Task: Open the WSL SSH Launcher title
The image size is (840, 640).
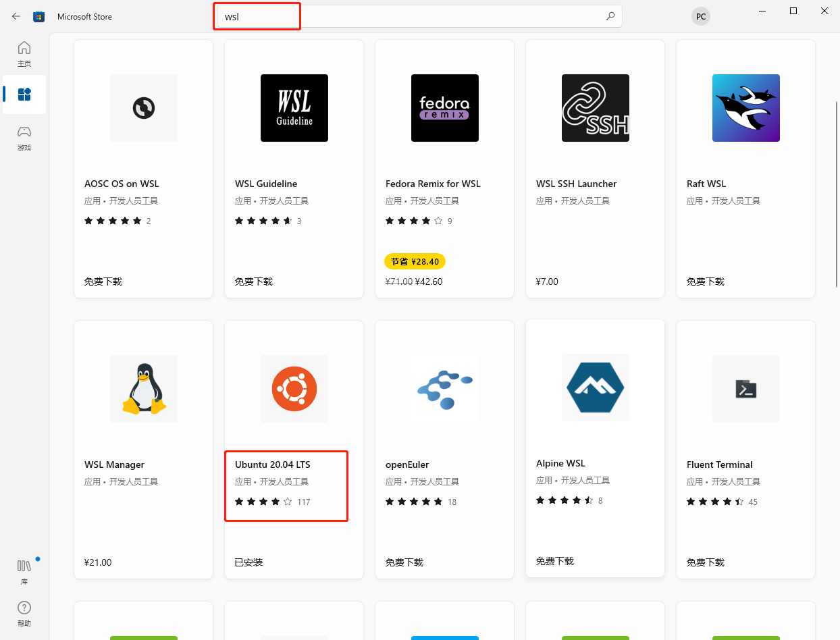Action: 576,184
